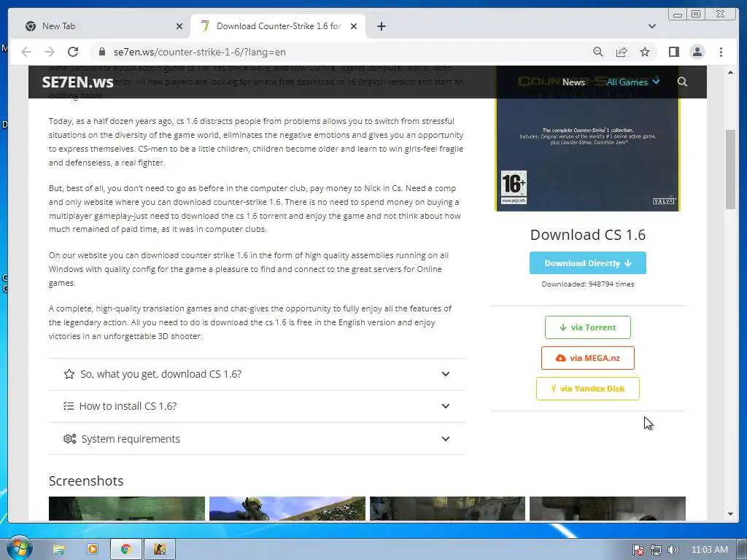
Task: Click the SE7EN.ws site logo
Action: tap(77, 82)
